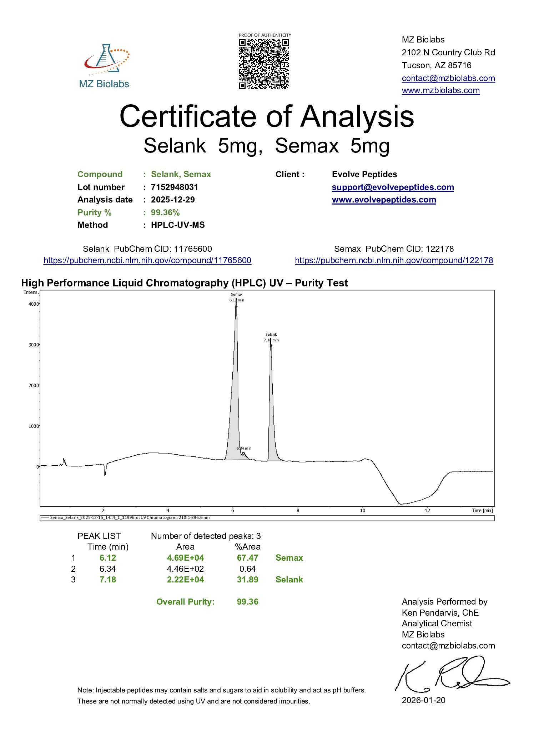Click the support@evolvepeptides.com email link
534x756 pixels.
(393, 187)
